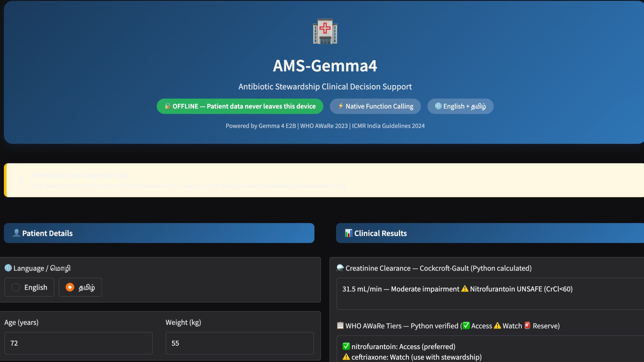Click the Clinical Results section header
Viewport: 644px width, 362px height.
click(490, 233)
